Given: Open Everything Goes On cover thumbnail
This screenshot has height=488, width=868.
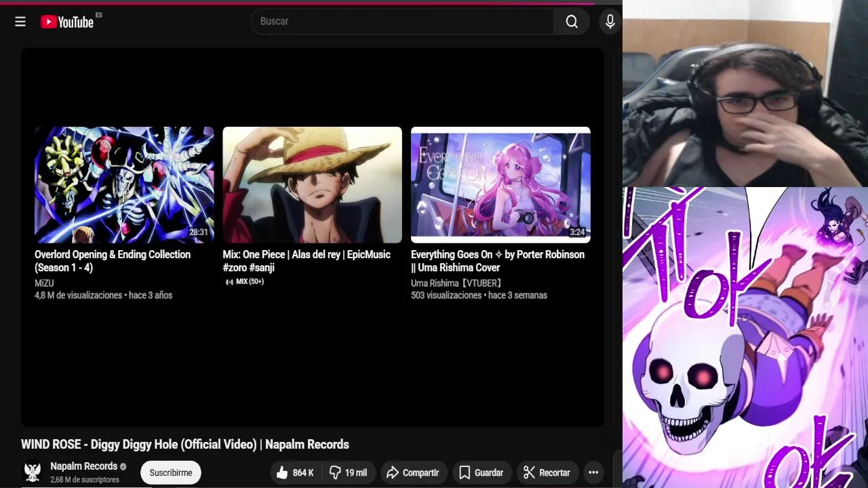Looking at the screenshot, I should coord(500,185).
